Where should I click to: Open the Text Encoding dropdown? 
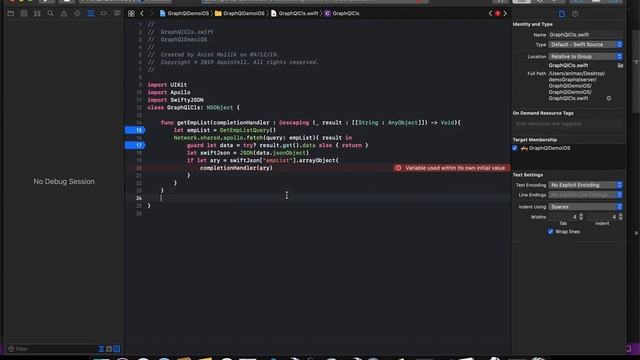(x=585, y=185)
